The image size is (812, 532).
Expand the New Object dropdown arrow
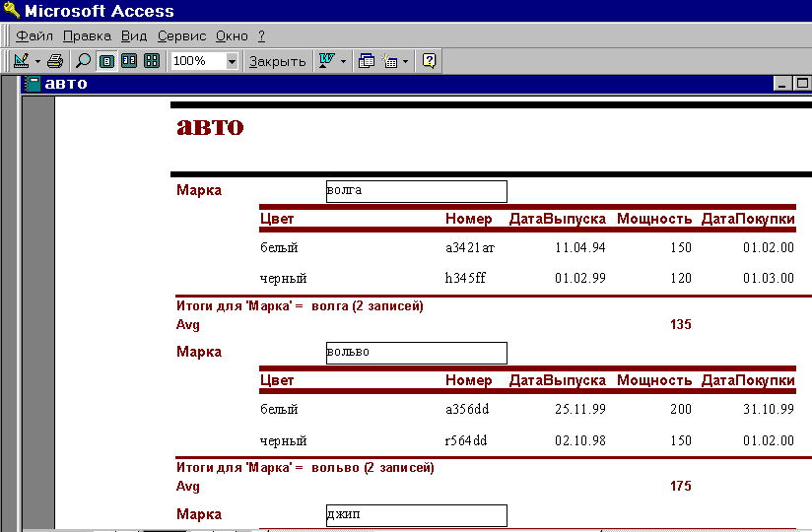tap(405, 62)
